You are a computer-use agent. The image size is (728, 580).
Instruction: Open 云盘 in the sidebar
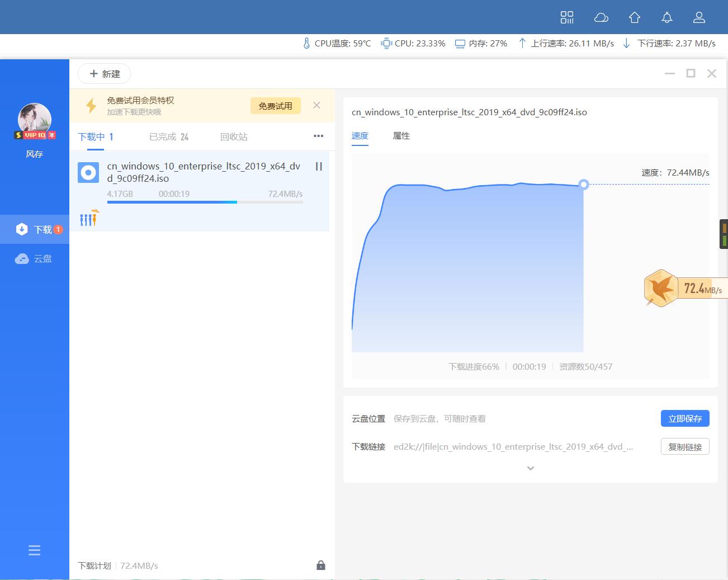35,258
